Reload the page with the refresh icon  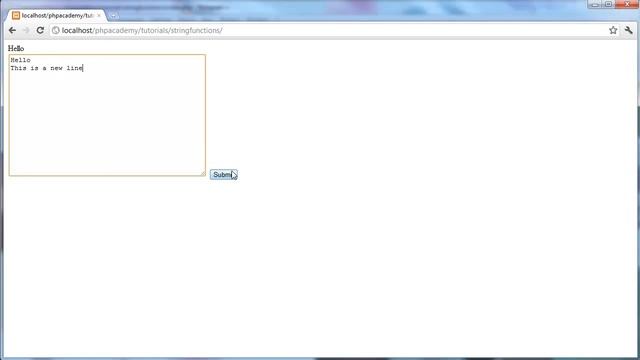pyautogui.click(x=40, y=30)
